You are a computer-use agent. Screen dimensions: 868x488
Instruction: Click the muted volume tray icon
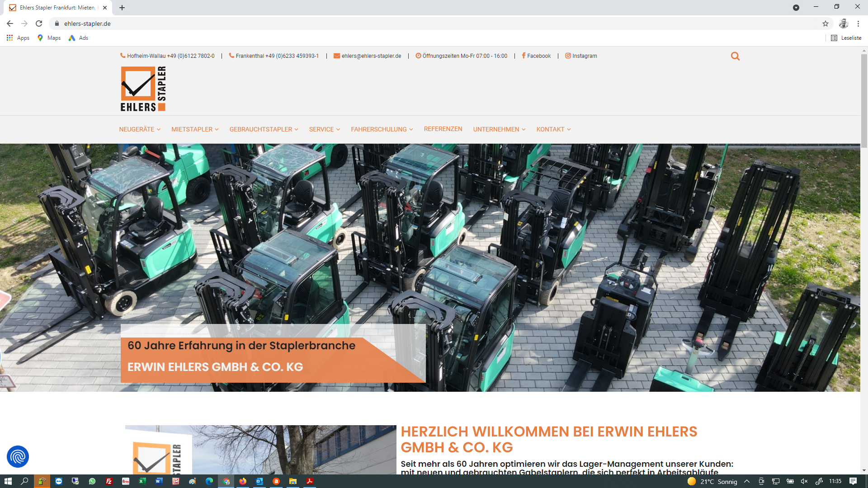804,481
